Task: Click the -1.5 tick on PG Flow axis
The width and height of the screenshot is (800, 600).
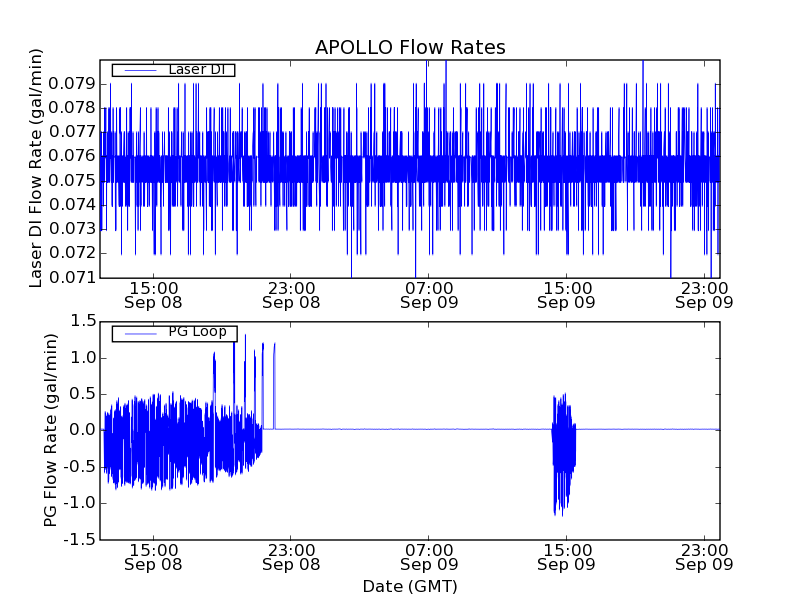Action: click(x=80, y=541)
